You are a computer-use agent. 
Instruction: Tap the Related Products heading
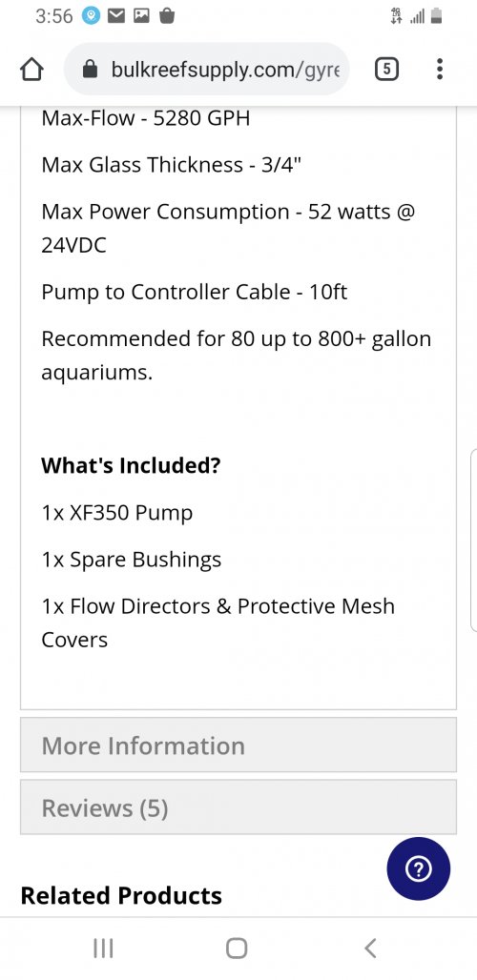click(x=121, y=895)
